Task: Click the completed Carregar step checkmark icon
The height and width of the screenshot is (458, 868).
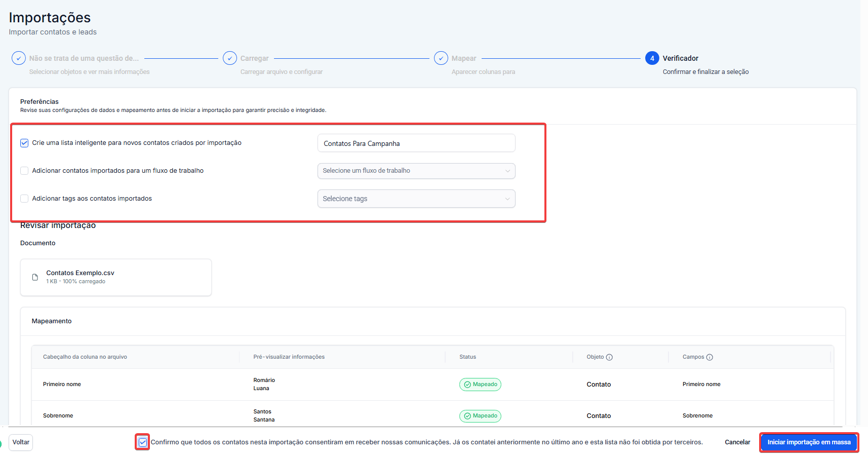Action: pos(230,58)
